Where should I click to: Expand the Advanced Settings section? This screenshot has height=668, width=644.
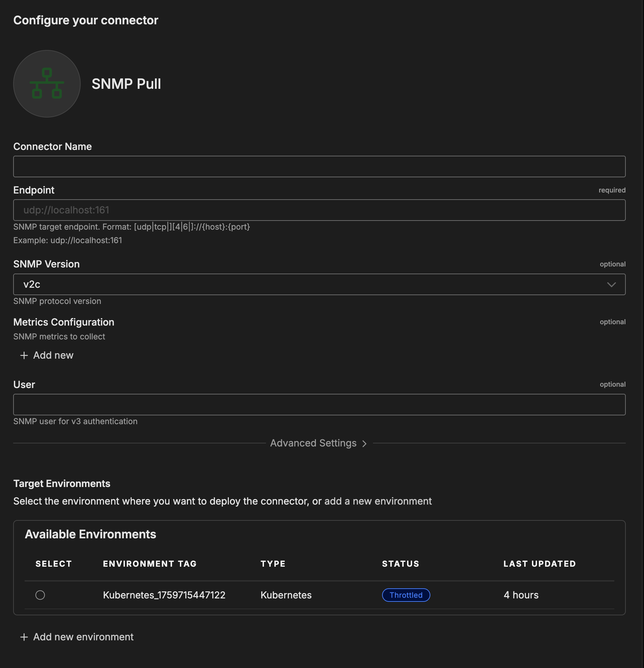click(x=313, y=443)
